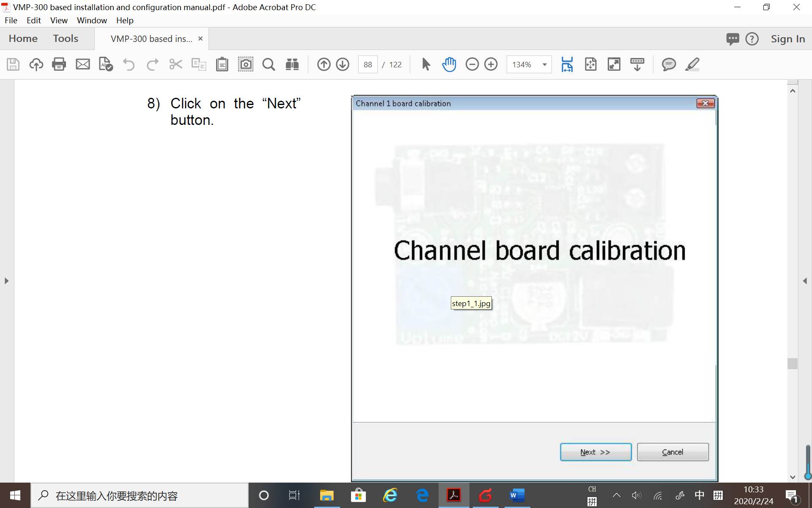Screen dimensions: 812x508
Task: Take a snapshot with camera tool
Action: pyautogui.click(x=245, y=64)
